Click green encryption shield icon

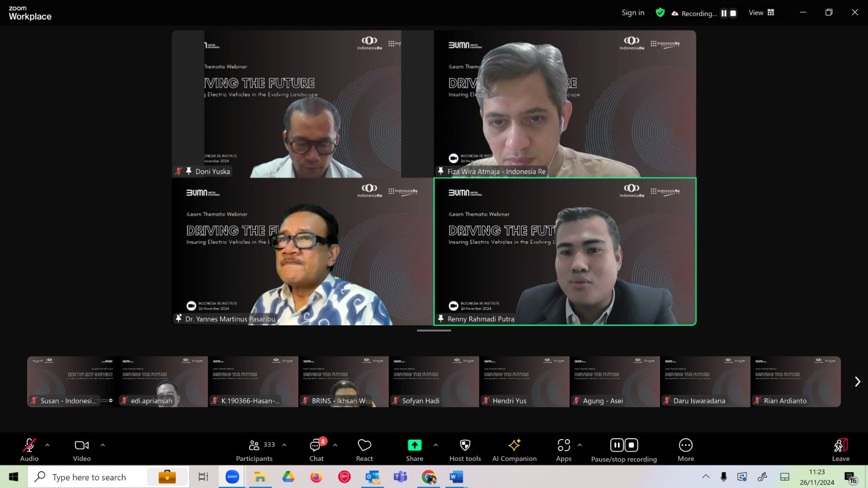[660, 12]
